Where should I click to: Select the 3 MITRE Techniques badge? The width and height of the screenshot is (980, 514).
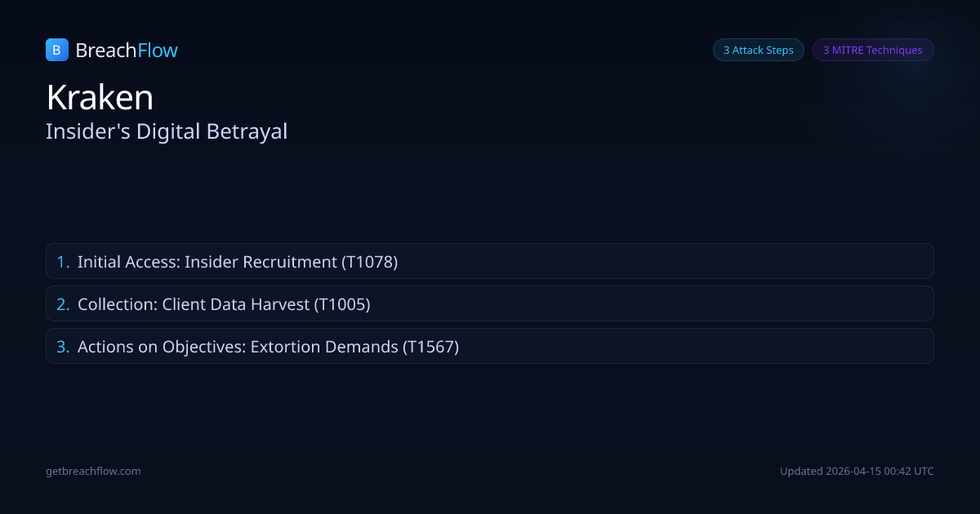(x=872, y=50)
